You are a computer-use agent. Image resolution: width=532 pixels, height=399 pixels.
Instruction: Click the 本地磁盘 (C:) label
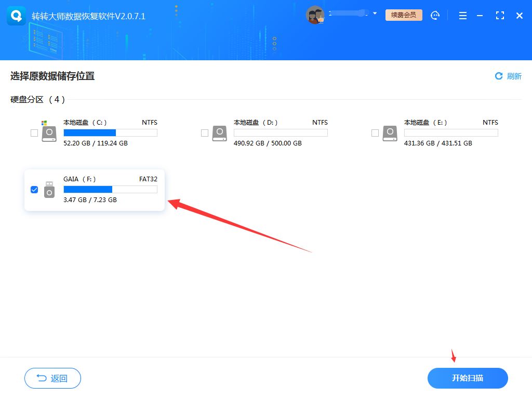(85, 123)
